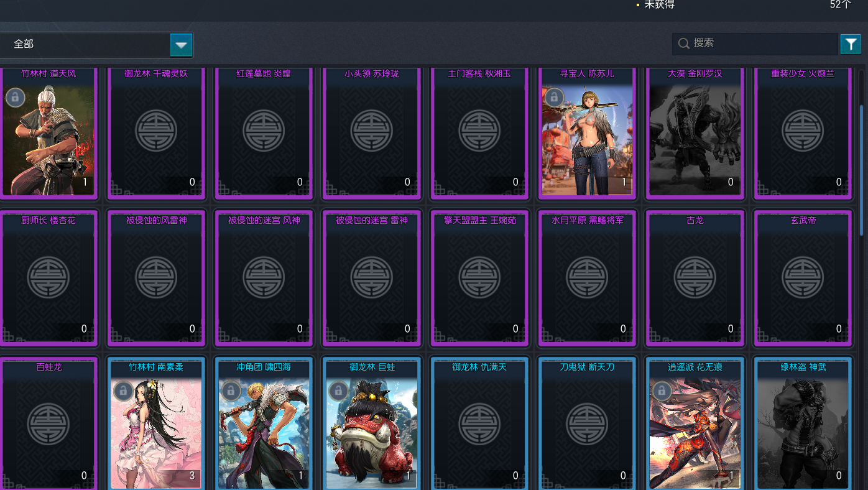Viewport: 868px width, 490px height.
Task: Click the empty emblem on 古龙 card
Action: click(x=695, y=277)
